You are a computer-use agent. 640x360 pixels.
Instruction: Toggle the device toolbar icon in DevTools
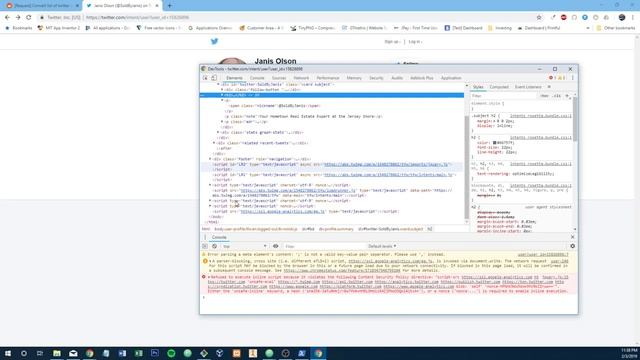point(214,78)
